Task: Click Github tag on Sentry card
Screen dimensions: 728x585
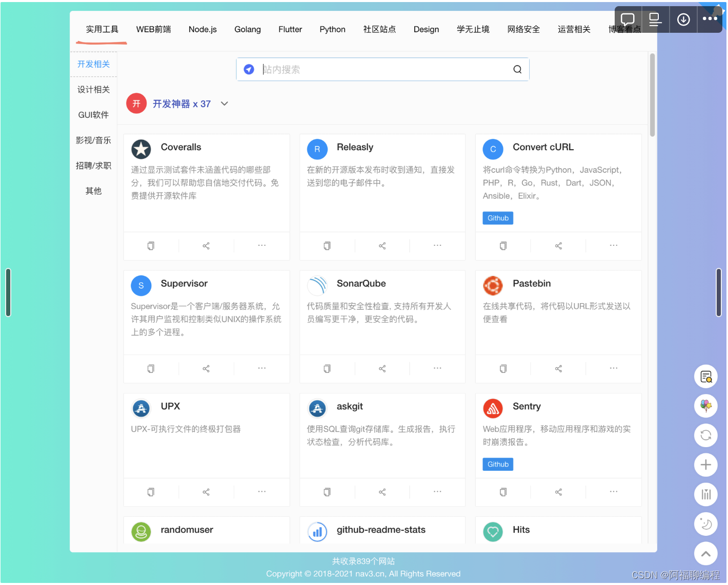Action: point(498,465)
